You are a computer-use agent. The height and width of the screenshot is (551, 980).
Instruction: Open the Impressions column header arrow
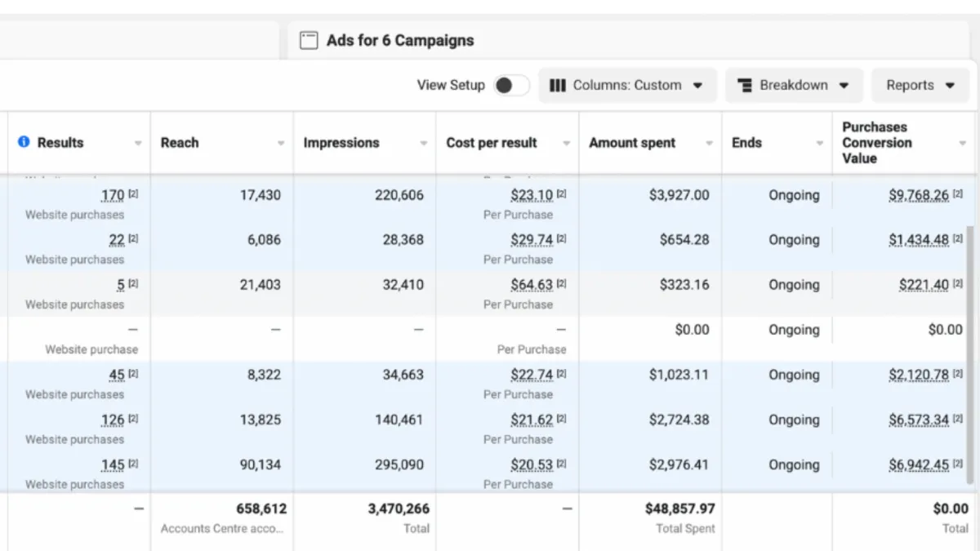[424, 144]
